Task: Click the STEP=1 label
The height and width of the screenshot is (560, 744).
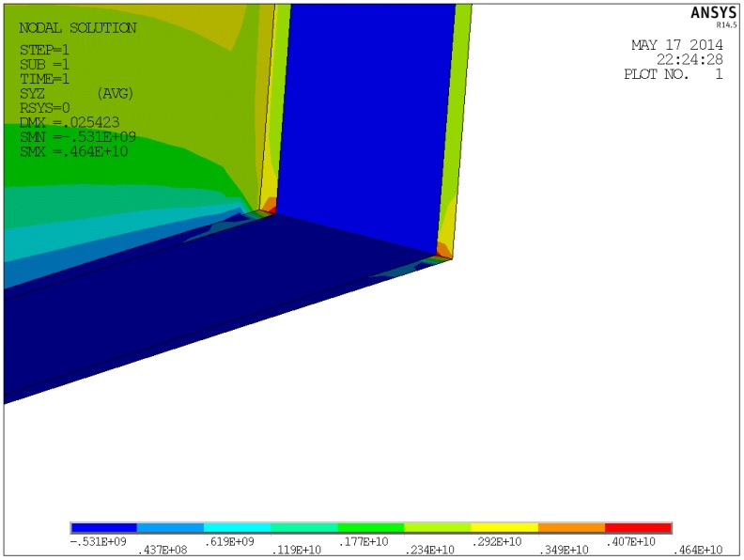Action: pos(44,50)
